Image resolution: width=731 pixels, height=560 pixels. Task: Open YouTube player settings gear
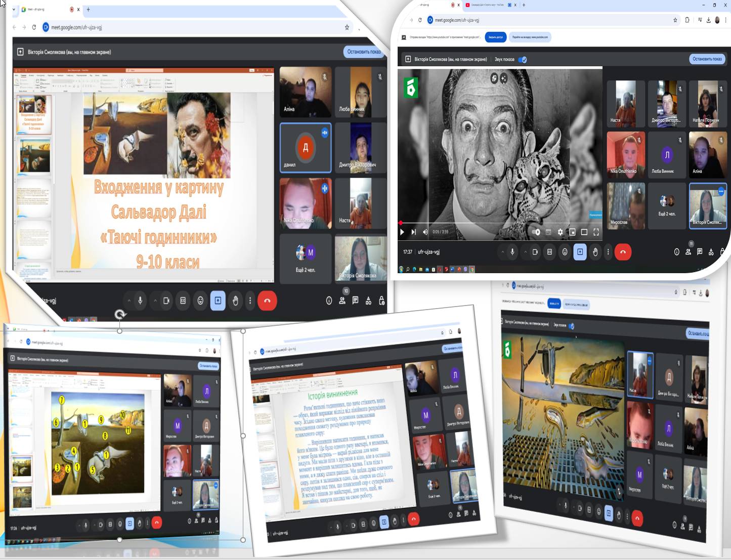point(560,232)
